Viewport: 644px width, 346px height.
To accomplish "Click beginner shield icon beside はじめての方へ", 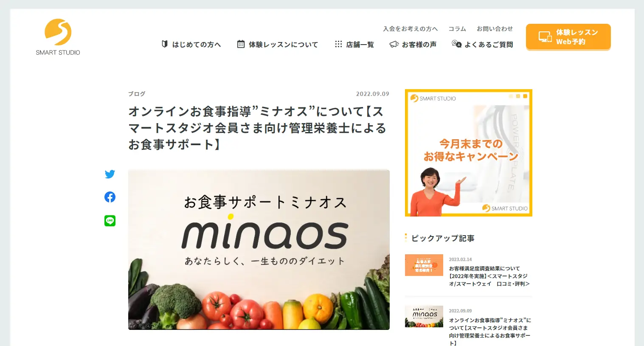I will [165, 44].
